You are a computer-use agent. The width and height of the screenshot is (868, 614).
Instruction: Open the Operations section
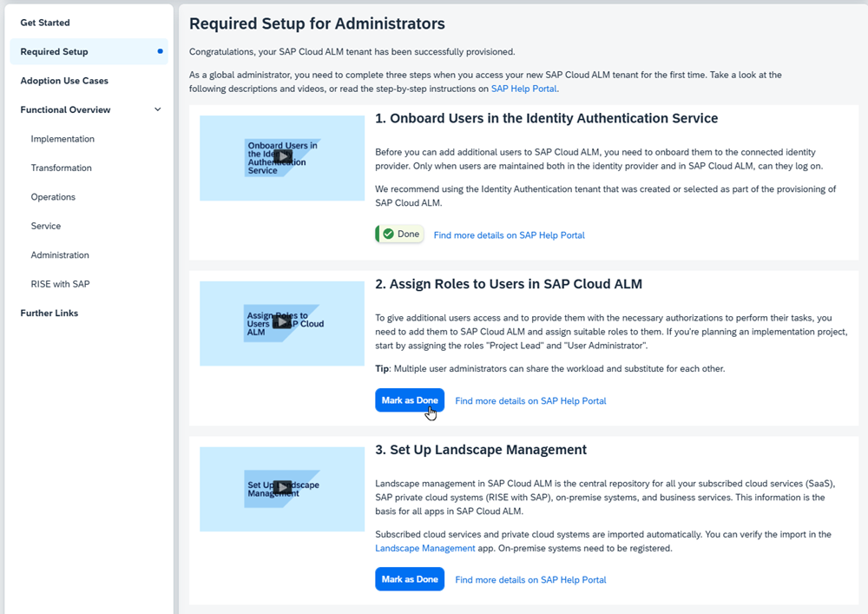[53, 197]
